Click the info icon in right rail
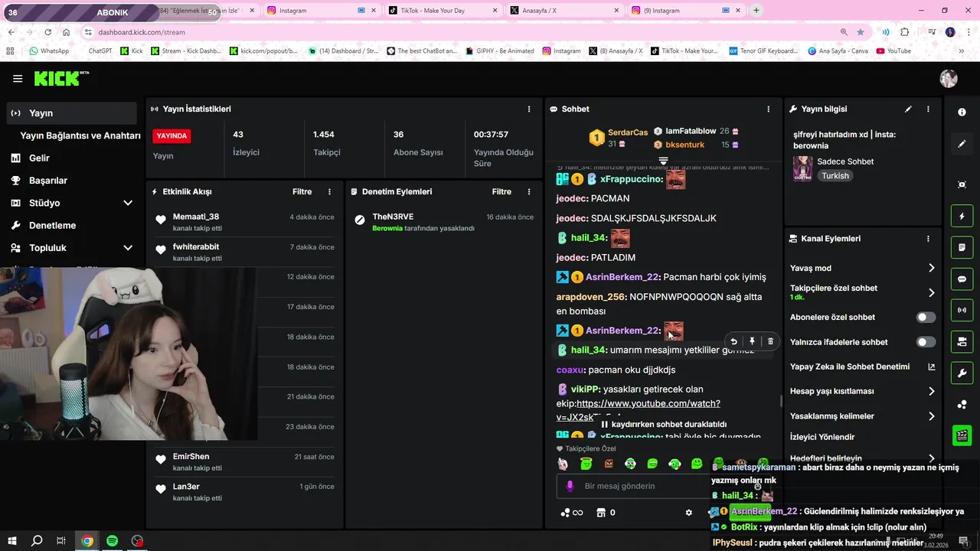 point(962,112)
